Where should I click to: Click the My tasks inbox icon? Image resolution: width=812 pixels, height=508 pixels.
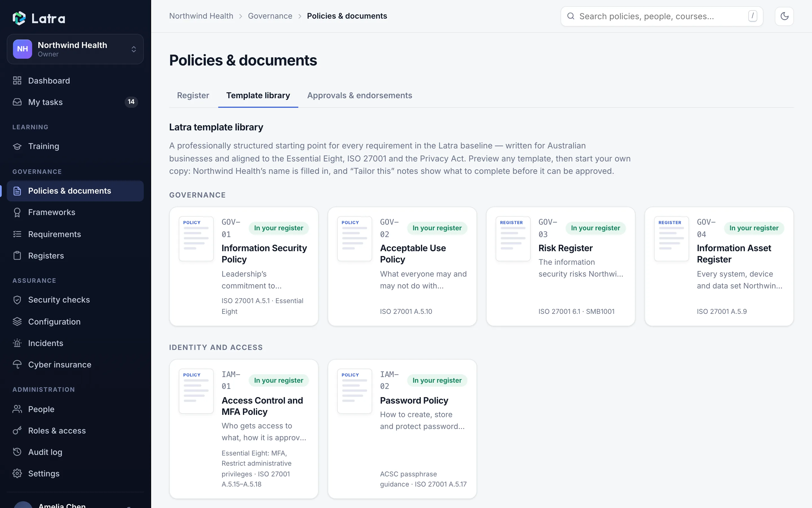click(x=17, y=102)
